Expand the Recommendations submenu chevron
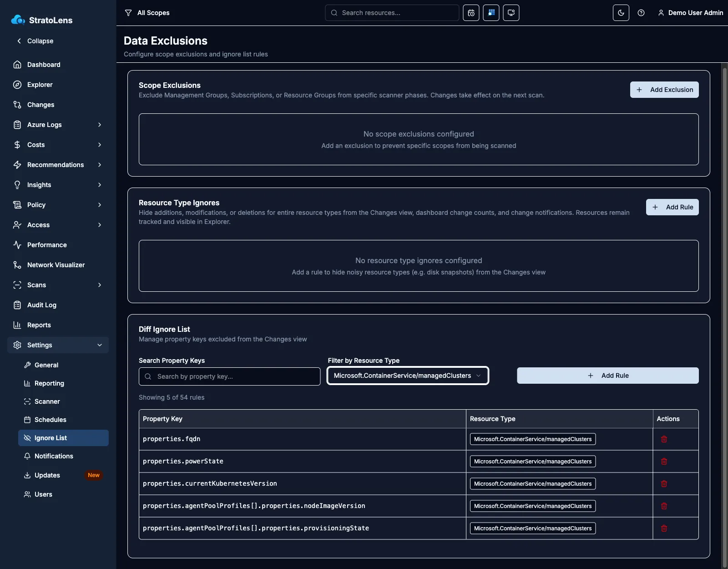728x569 pixels. click(100, 165)
